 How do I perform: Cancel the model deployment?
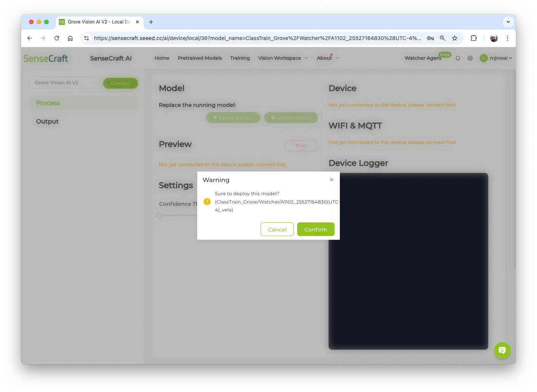(277, 229)
